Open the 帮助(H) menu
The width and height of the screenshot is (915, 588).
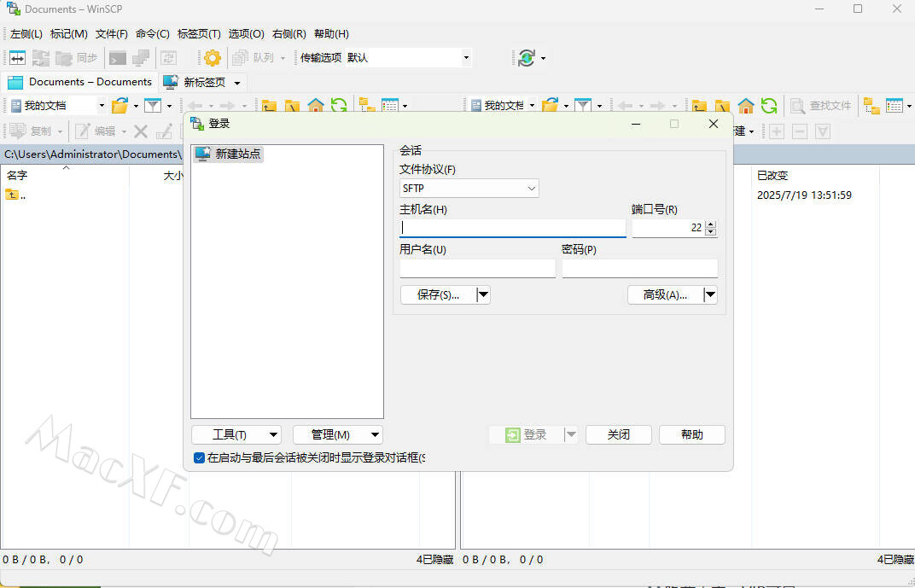coord(331,34)
